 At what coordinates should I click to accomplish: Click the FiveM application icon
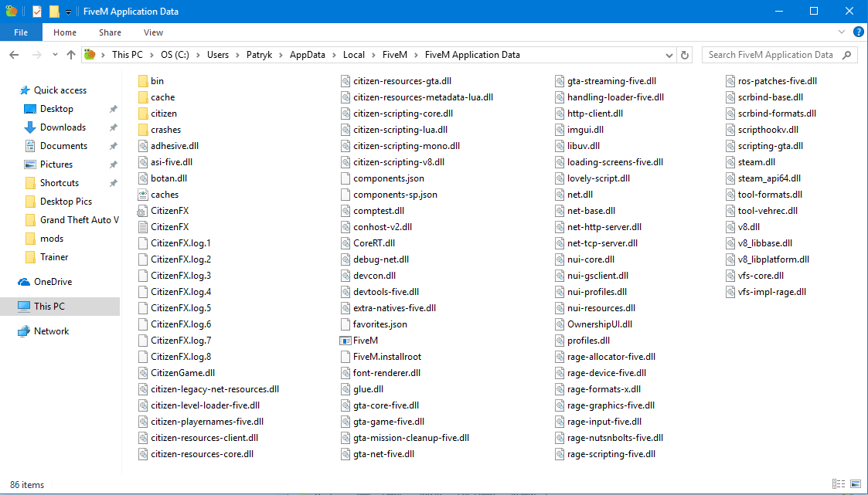[345, 341]
